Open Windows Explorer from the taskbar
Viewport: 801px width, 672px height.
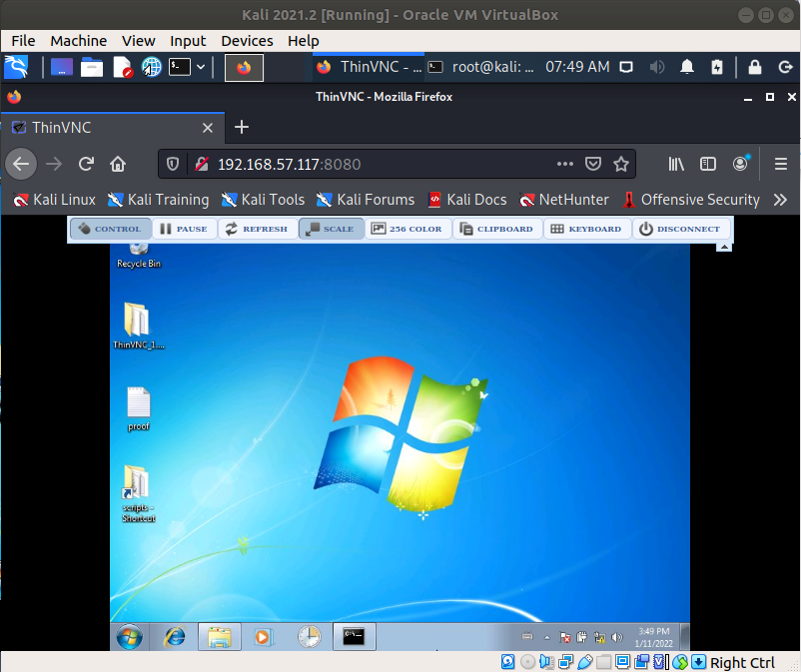coord(220,637)
